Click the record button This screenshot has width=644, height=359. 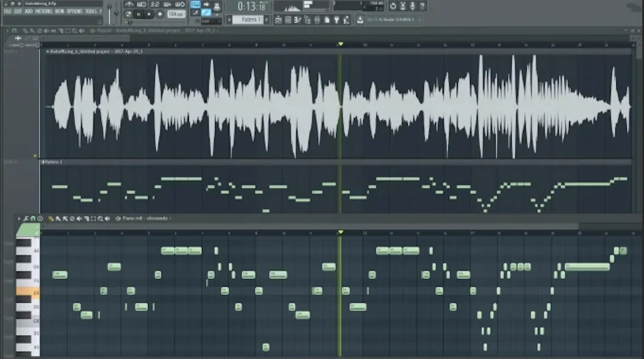160,14
